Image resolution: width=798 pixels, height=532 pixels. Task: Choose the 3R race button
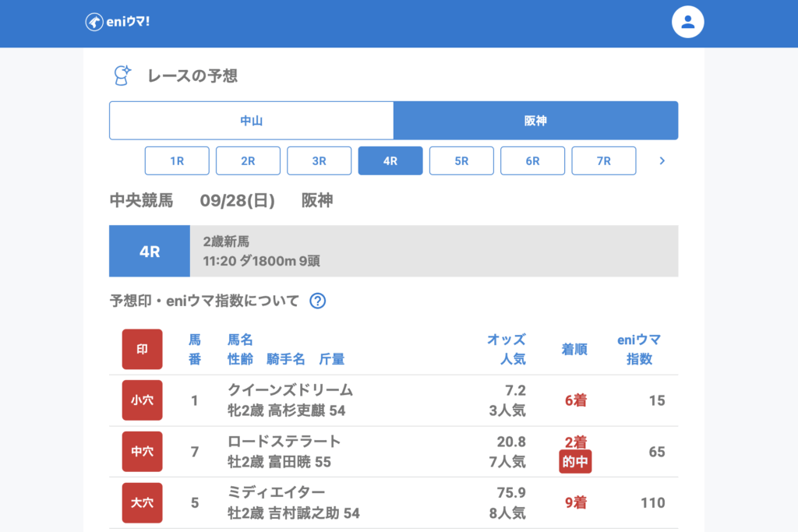tap(319, 161)
